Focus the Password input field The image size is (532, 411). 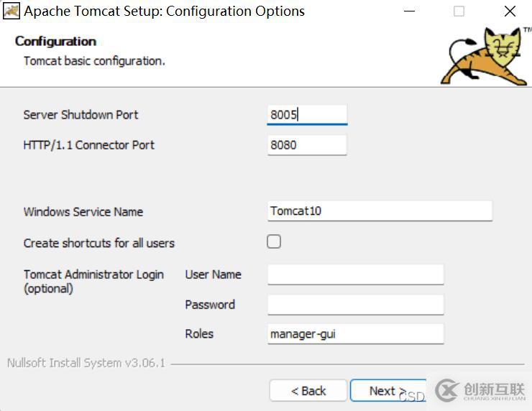tap(355, 305)
